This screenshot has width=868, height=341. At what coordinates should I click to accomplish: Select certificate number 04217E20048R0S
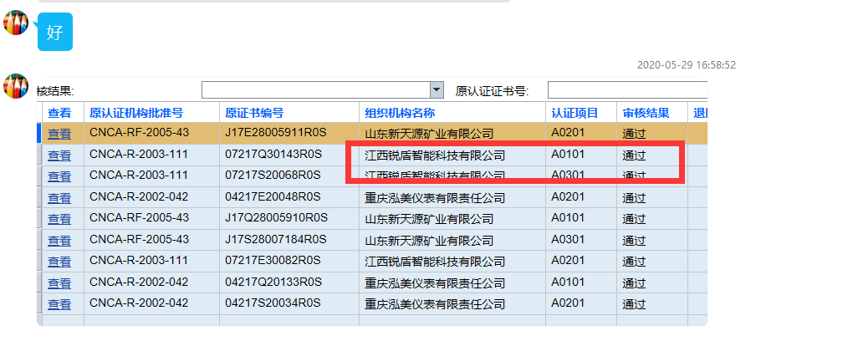click(273, 196)
